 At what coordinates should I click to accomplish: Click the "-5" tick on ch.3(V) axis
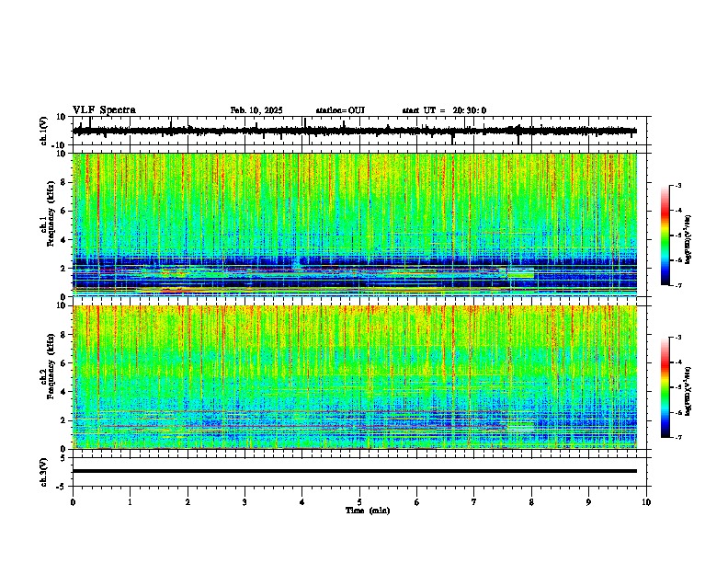[62, 487]
